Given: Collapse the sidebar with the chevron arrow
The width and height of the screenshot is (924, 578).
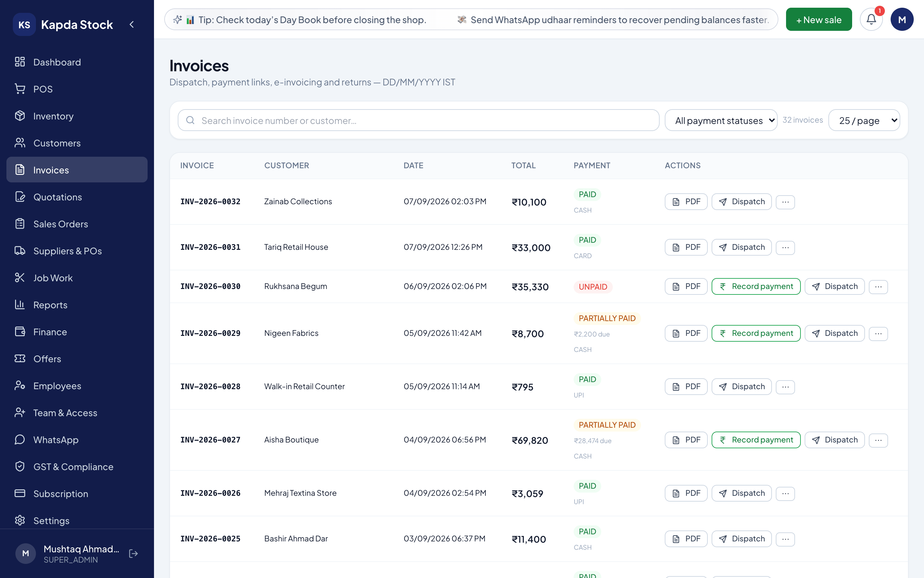Looking at the screenshot, I should [x=132, y=24].
